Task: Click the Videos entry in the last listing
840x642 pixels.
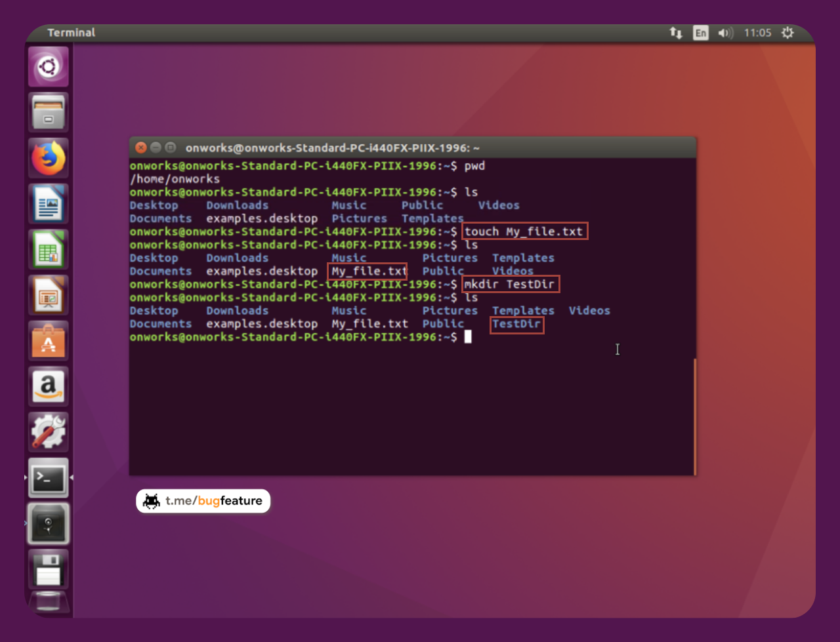Action: click(589, 311)
